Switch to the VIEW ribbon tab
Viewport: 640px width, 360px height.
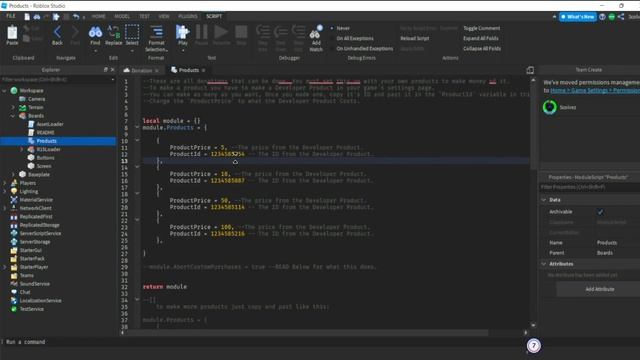164,16
